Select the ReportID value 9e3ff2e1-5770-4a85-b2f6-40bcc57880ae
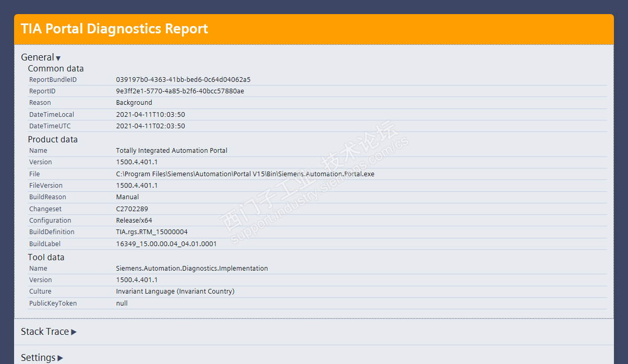The image size is (628, 364). (180, 91)
